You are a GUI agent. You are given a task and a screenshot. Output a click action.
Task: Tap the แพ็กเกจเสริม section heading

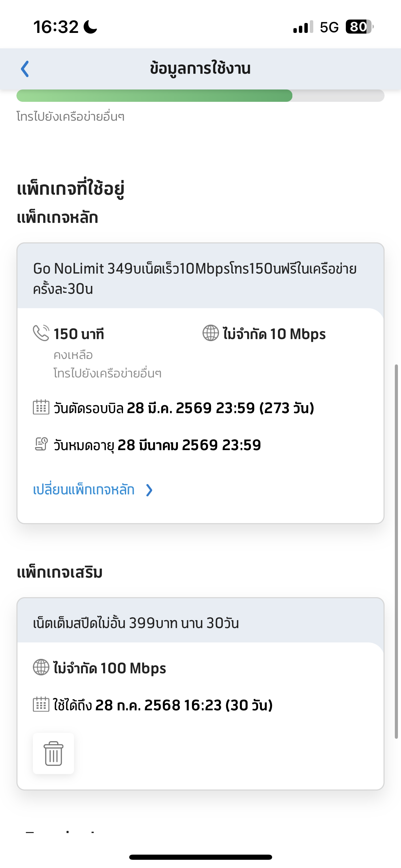pyautogui.click(x=60, y=572)
